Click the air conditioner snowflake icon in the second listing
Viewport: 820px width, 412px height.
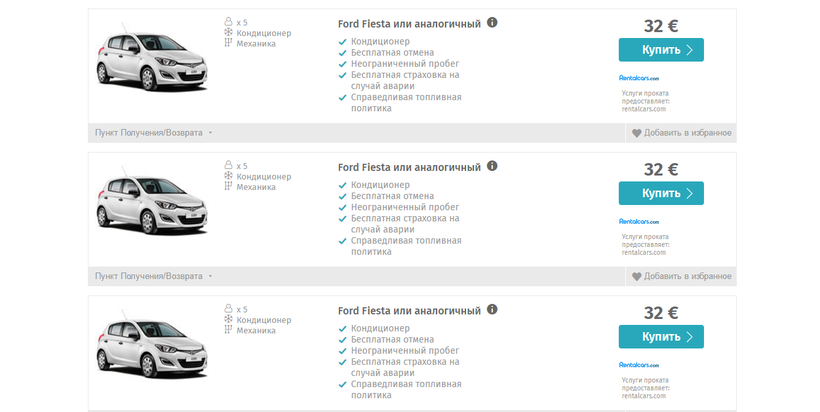point(228,177)
